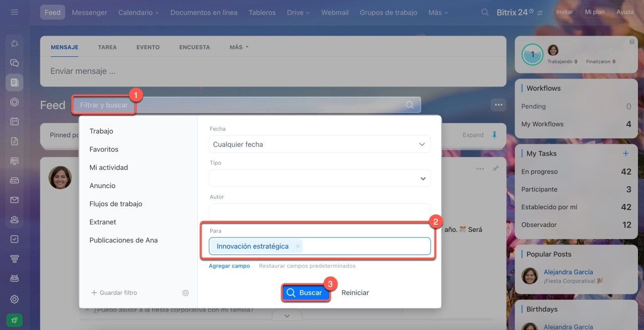Open the active Feed icon in left sidebar
Screen dimensions: 644x330
click(x=15, y=82)
